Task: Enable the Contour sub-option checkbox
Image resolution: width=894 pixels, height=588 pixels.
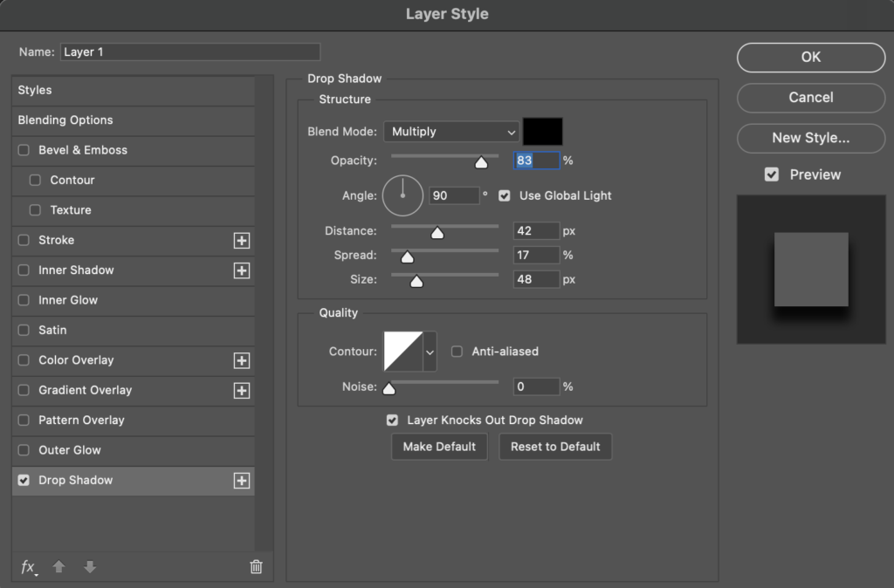Action: pyautogui.click(x=35, y=180)
